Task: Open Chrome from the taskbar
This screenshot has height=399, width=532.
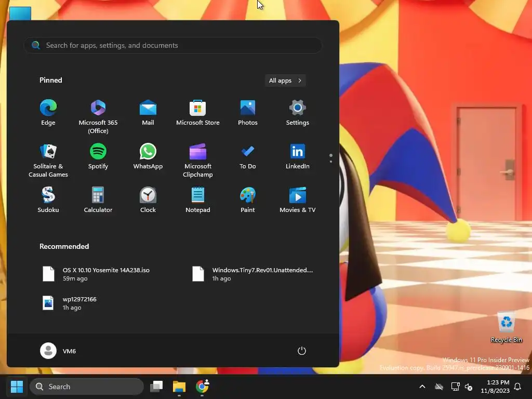Action: click(x=202, y=387)
